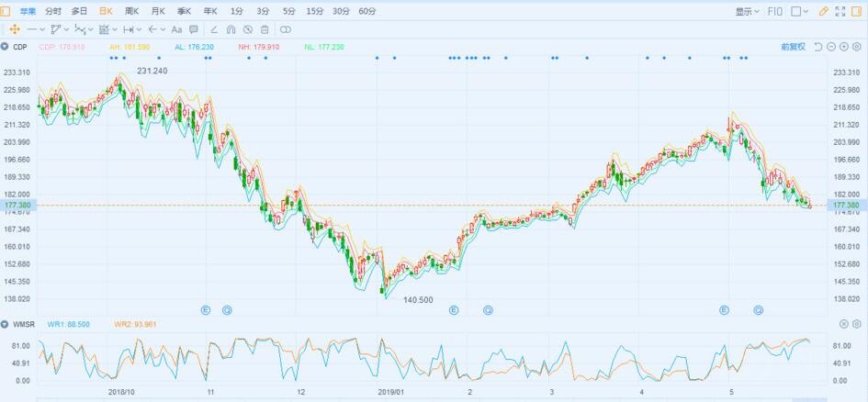Select the range measurement tool
The height and width of the screenshot is (402, 868).
pos(129,29)
